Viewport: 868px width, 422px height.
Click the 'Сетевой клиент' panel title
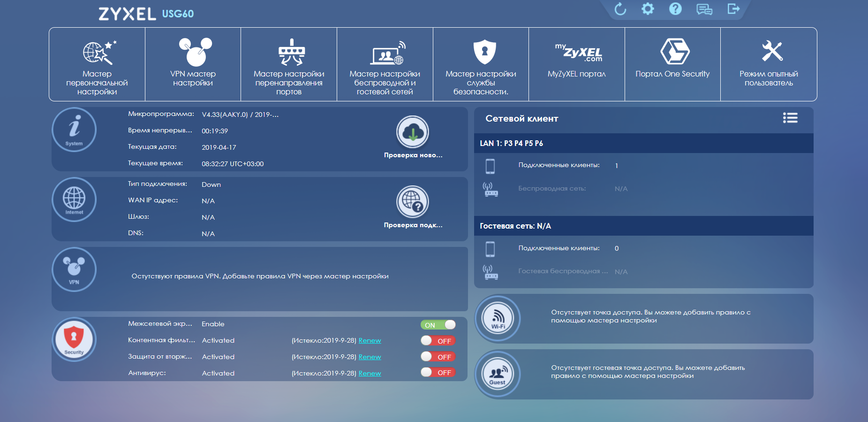pos(522,119)
